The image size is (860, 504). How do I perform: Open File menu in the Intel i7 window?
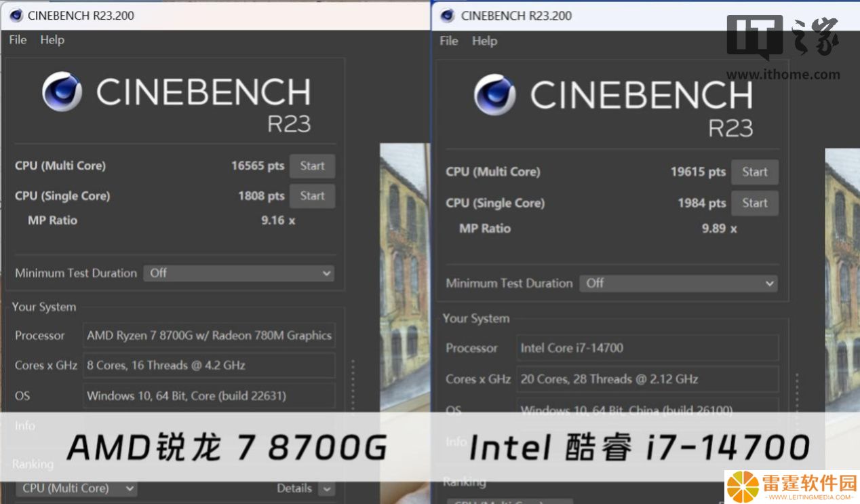click(449, 41)
